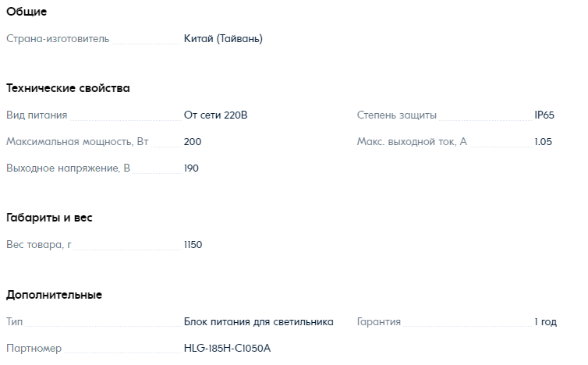Click the "Технические свойства" heading
This screenshot has height=365, width=588.
tap(68, 88)
